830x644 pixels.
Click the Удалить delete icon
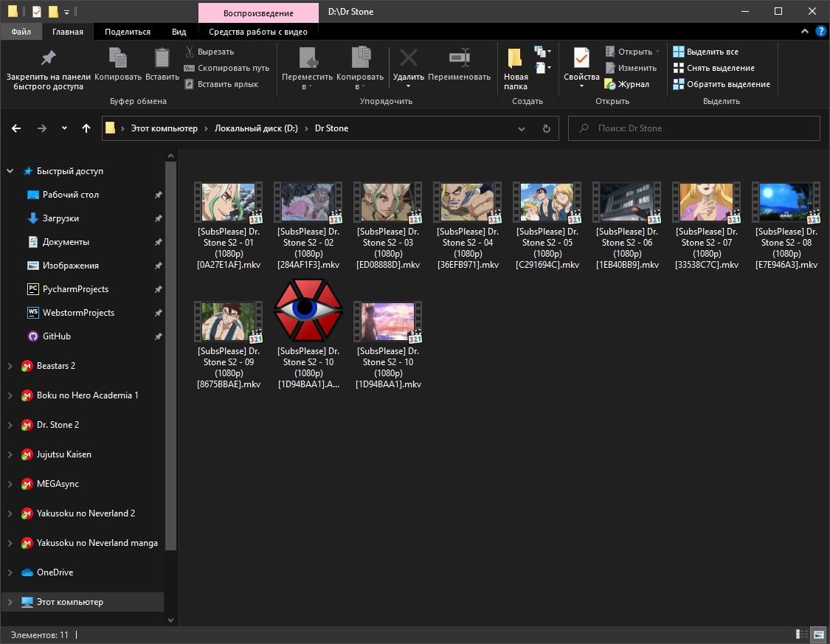pyautogui.click(x=408, y=68)
